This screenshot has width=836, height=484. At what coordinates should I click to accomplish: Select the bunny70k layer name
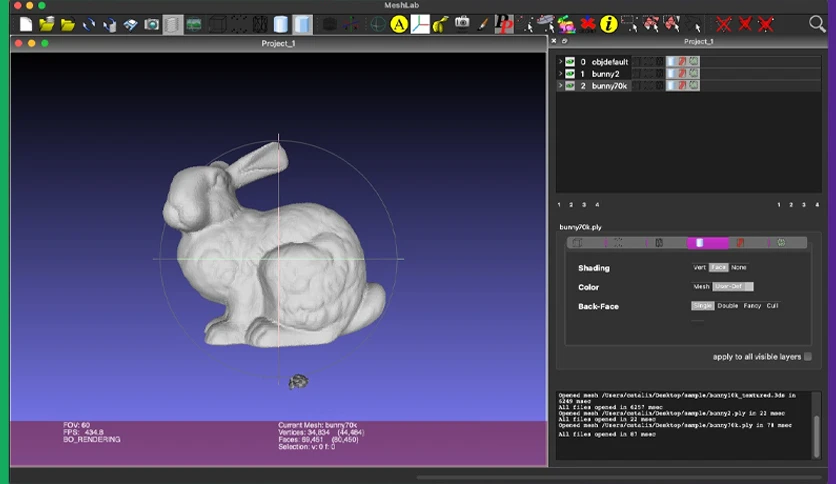tap(609, 86)
